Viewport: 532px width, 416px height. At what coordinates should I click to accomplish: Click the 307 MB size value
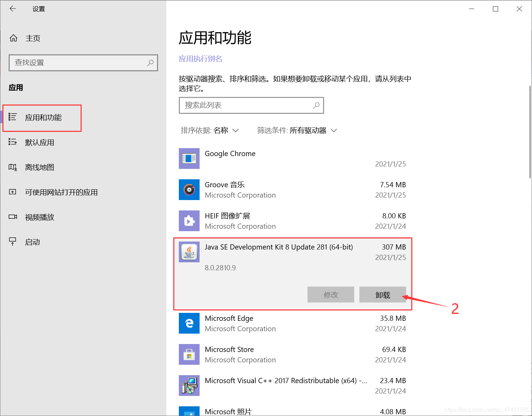click(394, 247)
